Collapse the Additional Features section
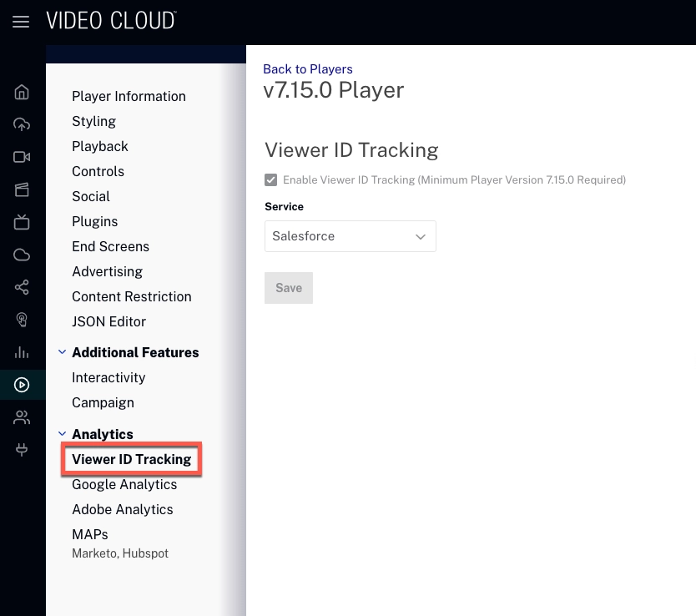This screenshot has height=616, width=696. (62, 352)
